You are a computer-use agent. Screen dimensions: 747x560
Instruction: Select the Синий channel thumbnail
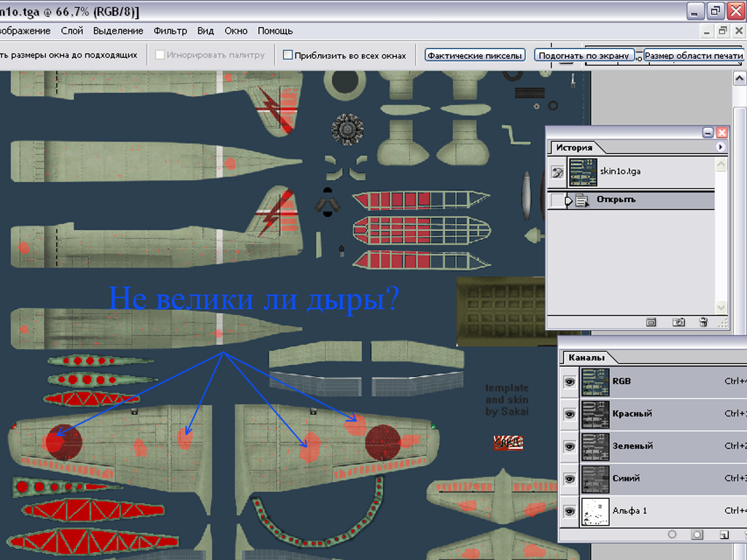595,478
